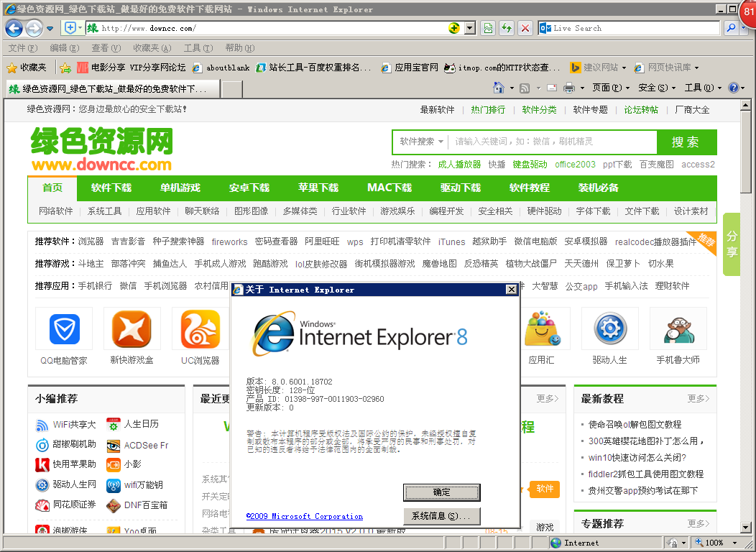
Task: Switch to the 软件下载 navigation tab
Action: [x=111, y=188]
